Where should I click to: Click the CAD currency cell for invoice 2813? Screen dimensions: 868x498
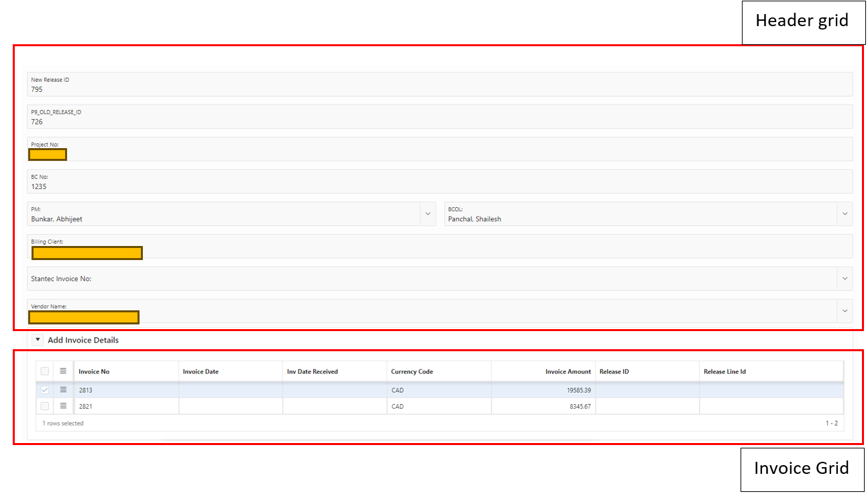click(397, 389)
